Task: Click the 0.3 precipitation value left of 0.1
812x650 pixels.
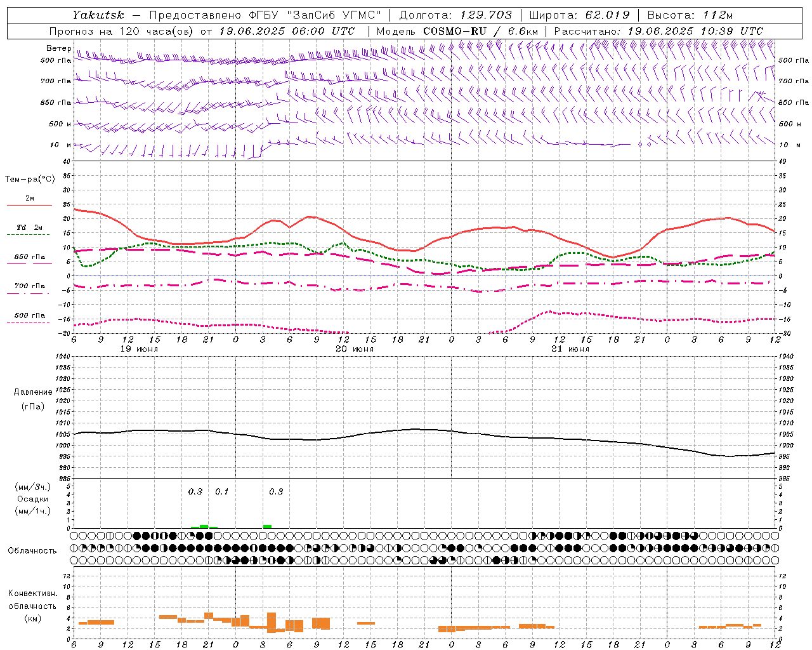Action: click(195, 491)
